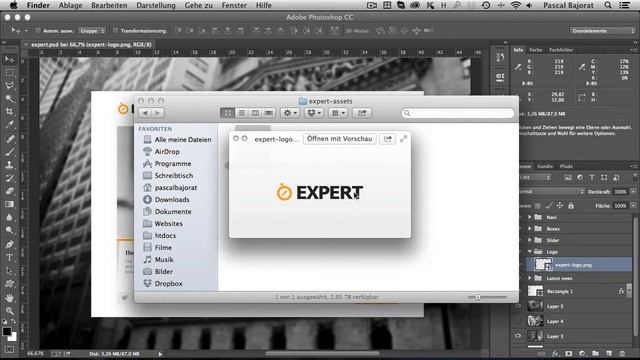Open the Bearbeiten menu
Viewport: 640px width, 360px height.
click(109, 5)
